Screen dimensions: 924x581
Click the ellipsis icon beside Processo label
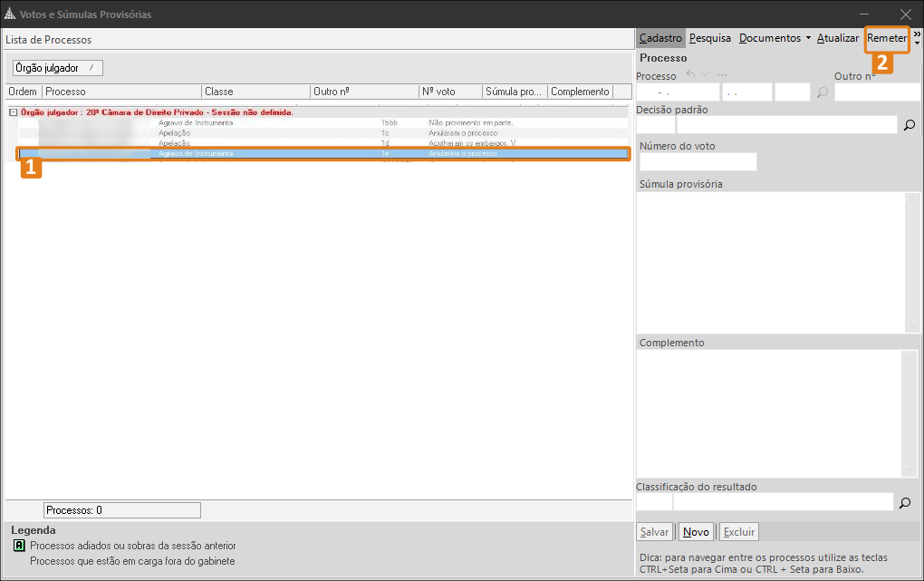722,75
